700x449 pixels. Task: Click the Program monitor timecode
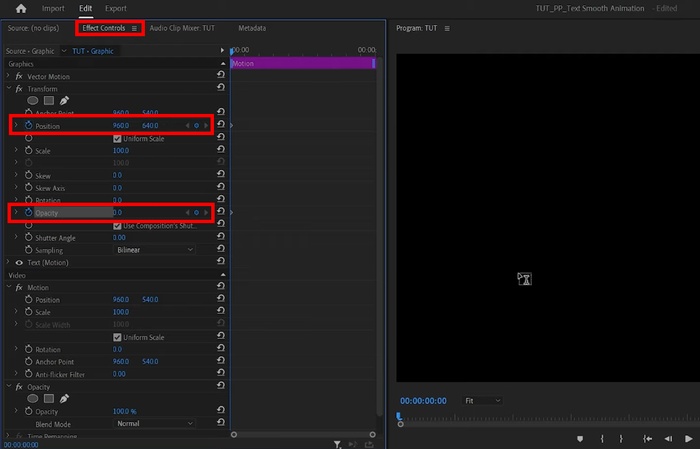pyautogui.click(x=422, y=401)
